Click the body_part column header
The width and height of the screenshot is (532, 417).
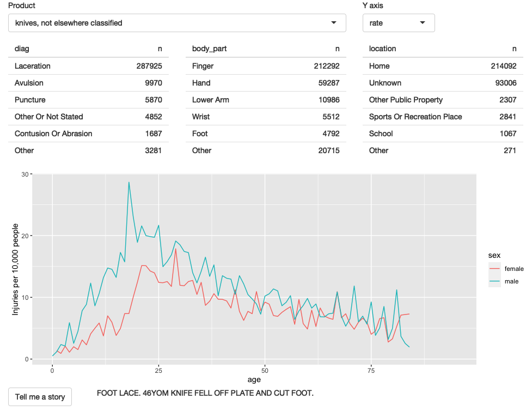209,49
